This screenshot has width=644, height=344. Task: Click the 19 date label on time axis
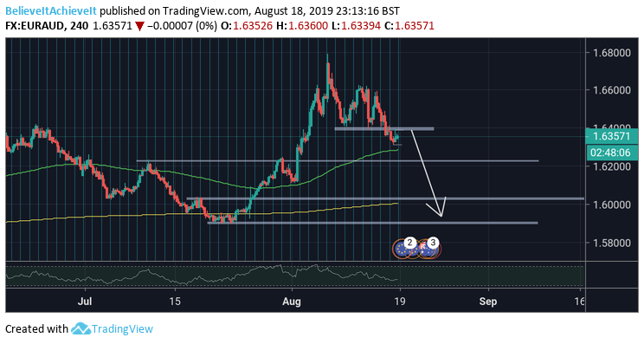[x=399, y=302]
